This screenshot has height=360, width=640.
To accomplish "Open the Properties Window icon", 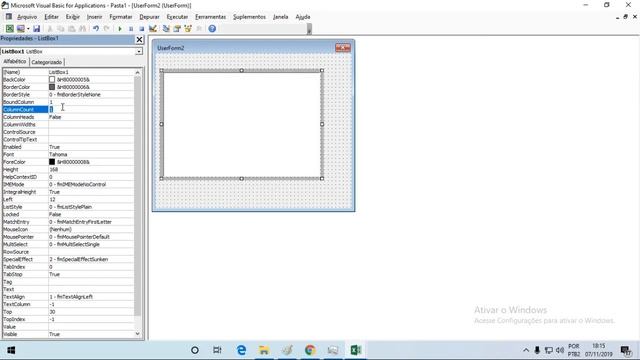I will coord(177,29).
